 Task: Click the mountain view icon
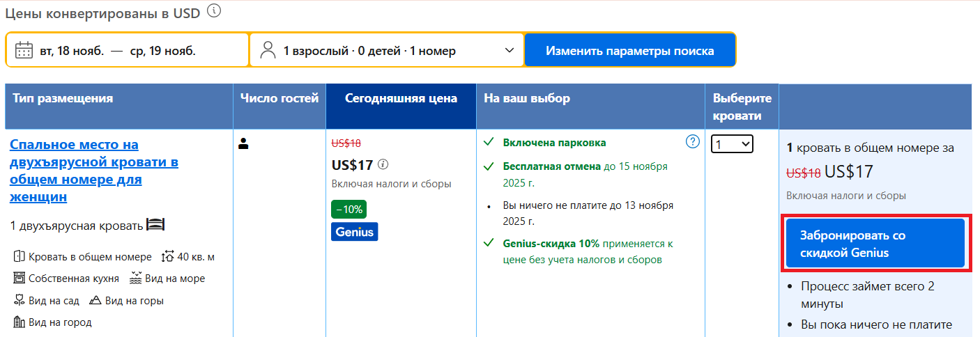[x=95, y=301]
